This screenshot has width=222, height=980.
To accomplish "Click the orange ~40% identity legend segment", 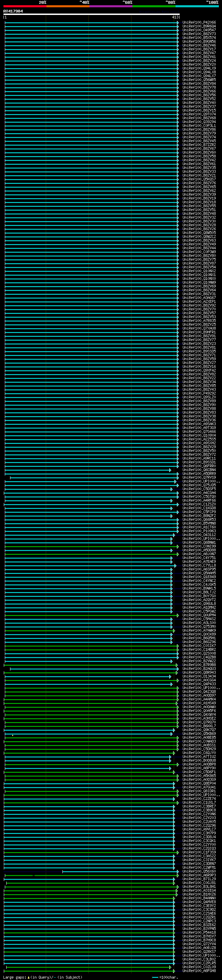I will click(x=68, y=6).
